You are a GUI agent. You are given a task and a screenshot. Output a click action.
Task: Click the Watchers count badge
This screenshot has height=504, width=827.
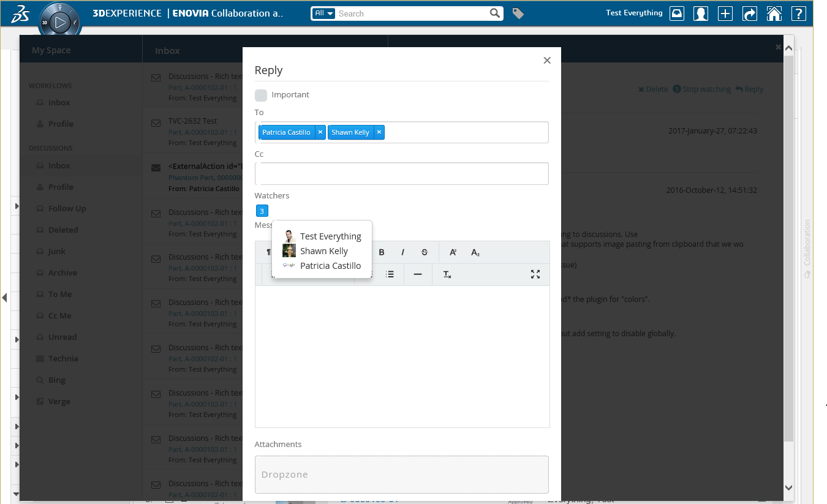point(262,211)
